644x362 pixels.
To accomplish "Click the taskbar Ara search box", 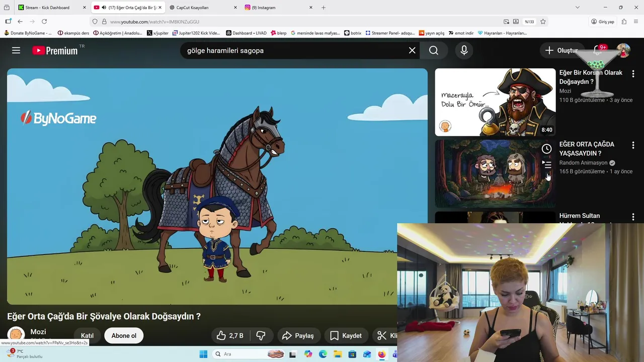I will click(x=249, y=354).
